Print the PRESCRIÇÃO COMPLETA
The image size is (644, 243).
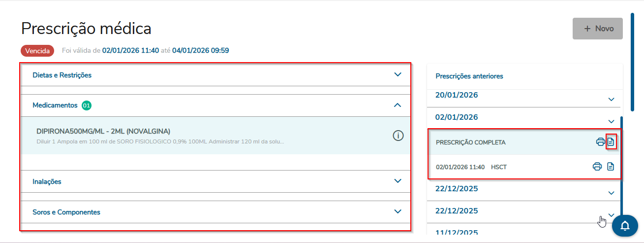pyautogui.click(x=600, y=142)
